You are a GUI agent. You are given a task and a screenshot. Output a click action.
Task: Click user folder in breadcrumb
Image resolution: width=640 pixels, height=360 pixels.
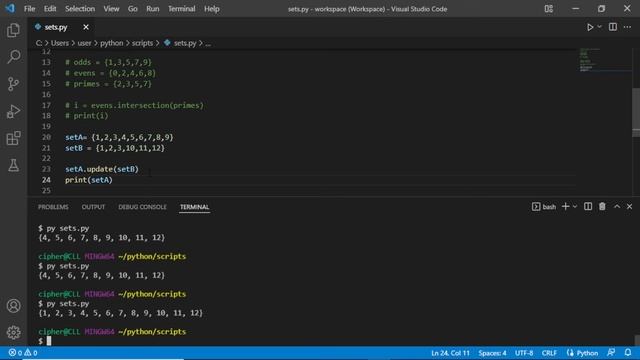(84, 43)
